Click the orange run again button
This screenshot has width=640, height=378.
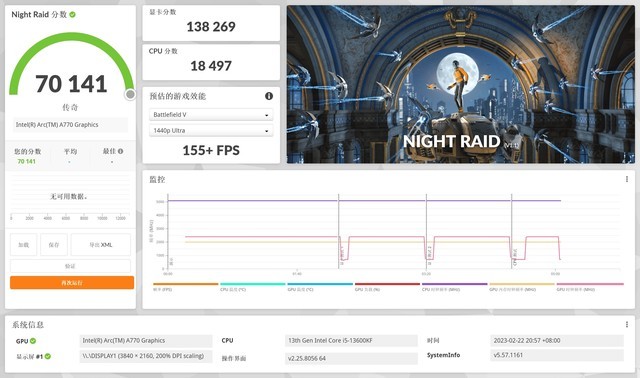coord(72,282)
